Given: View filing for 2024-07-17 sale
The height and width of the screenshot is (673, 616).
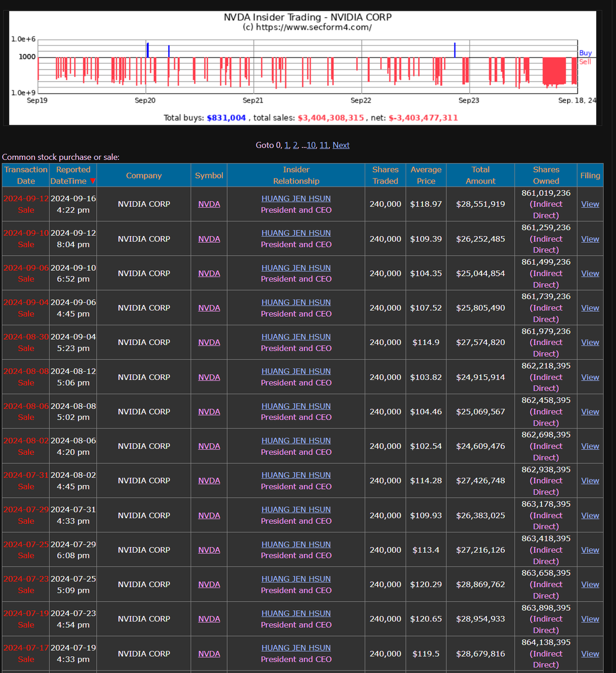Looking at the screenshot, I should (x=590, y=654).
